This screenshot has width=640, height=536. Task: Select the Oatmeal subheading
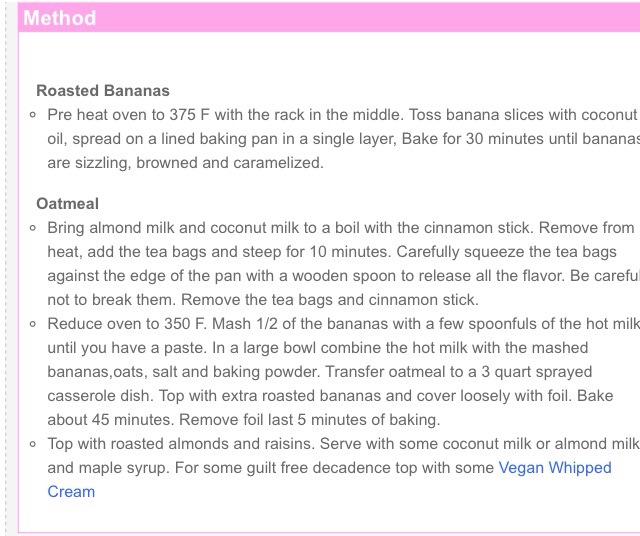click(67, 203)
